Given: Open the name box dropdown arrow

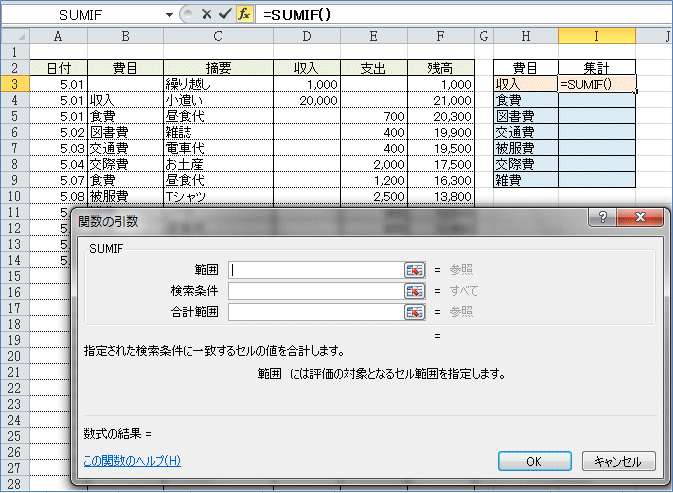Looking at the screenshot, I should pos(168,15).
